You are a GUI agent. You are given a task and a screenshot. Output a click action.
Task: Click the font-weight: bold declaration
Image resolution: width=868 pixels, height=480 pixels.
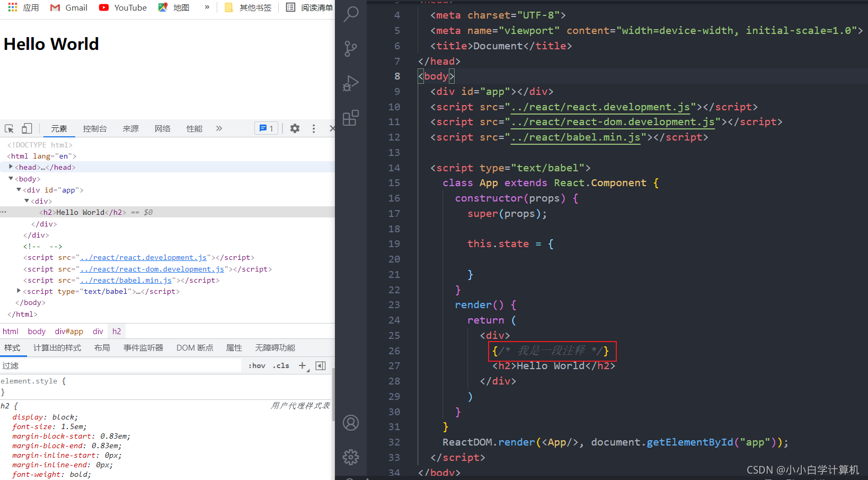coord(51,475)
